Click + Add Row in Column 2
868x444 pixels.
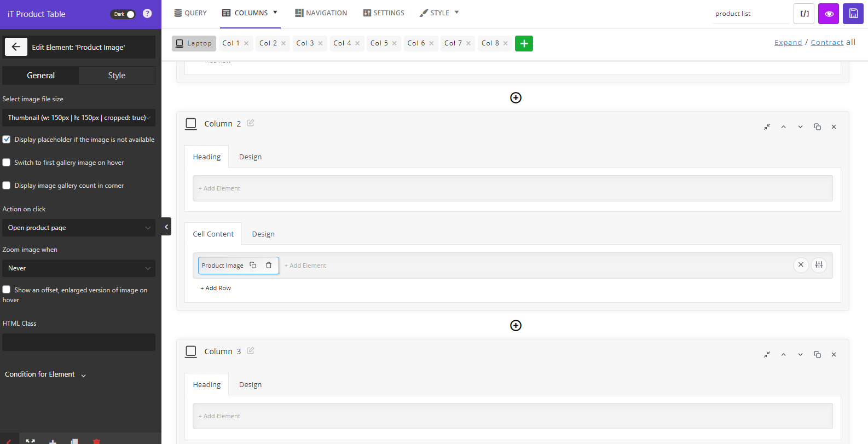216,288
